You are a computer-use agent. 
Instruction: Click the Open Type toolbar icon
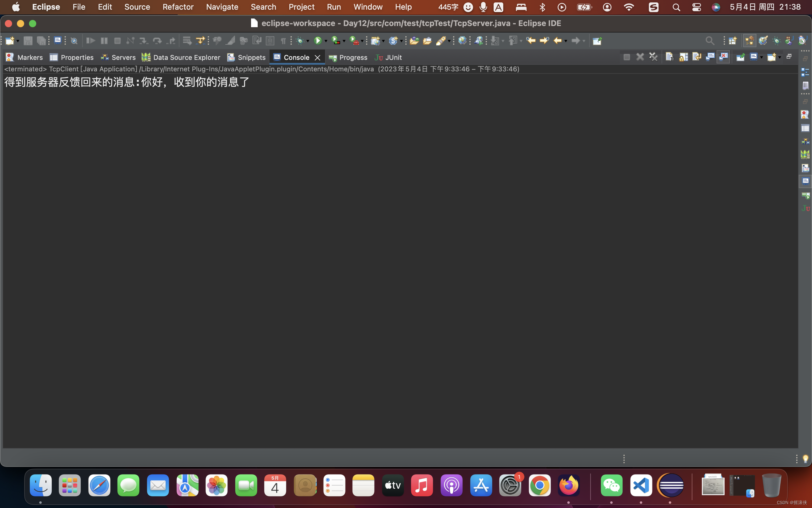(x=414, y=41)
